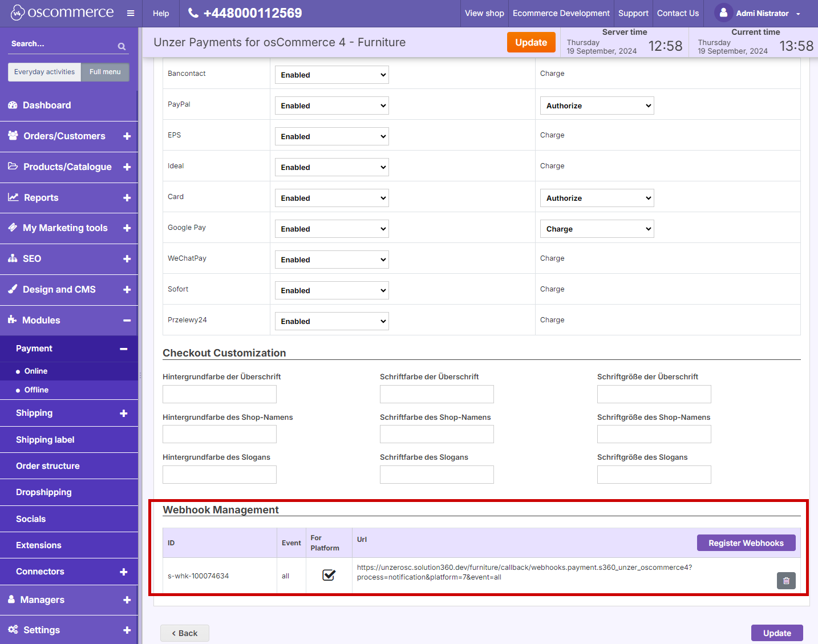Click the Settings gears icon
The width and height of the screenshot is (818, 644).
point(13,630)
